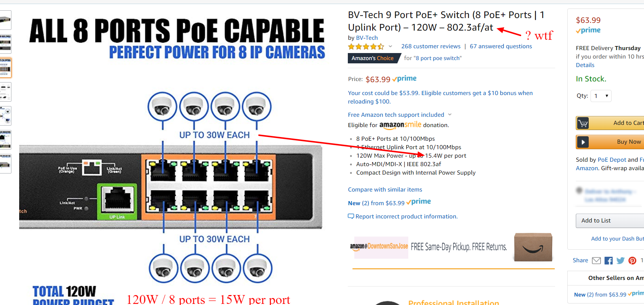Click the star rating icons
This screenshot has width=644, height=305.
click(366, 46)
